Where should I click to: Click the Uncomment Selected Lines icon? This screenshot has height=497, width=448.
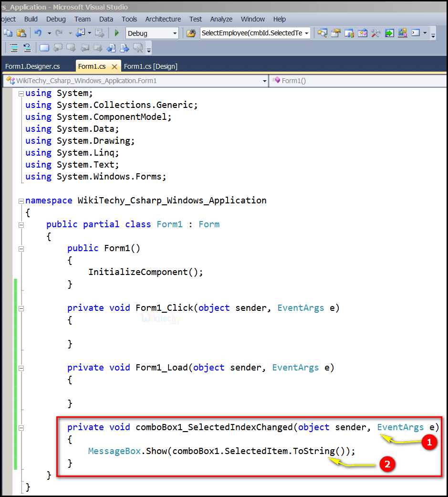pyautogui.click(x=27, y=48)
